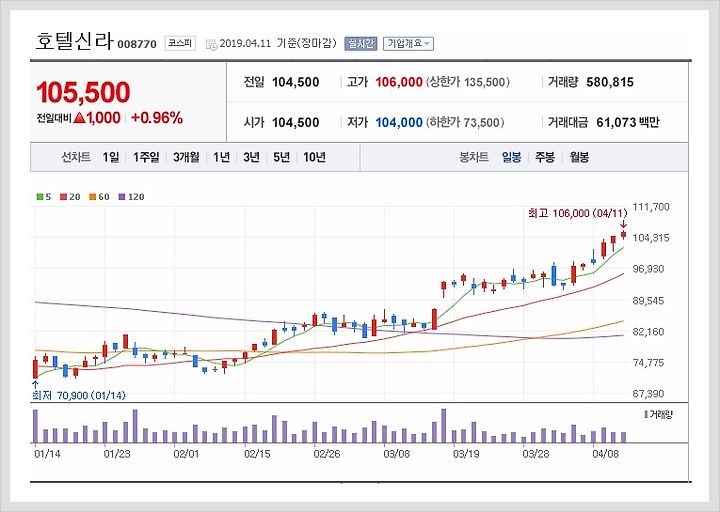The width and height of the screenshot is (720, 512).
Task: Click the green 5-day moving average swatch
Action: 40,197
